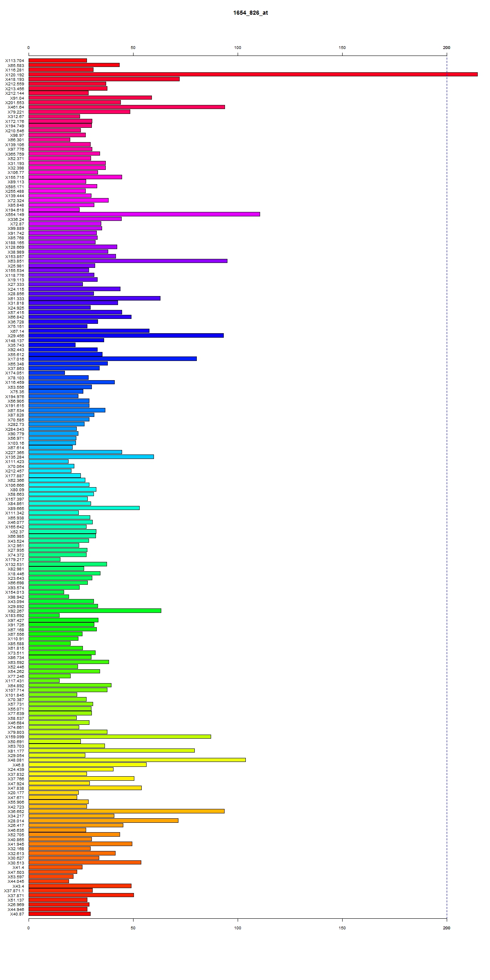Click the bar for X64.892
Viewport: 490px width, 980px height.
(x=70, y=685)
